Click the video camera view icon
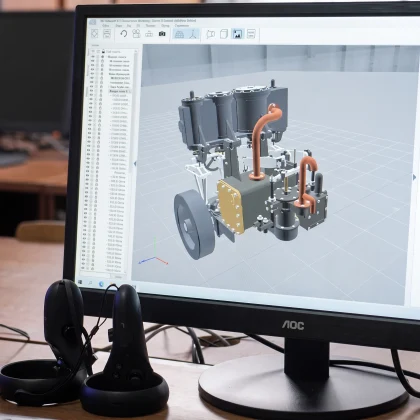The width and height of the screenshot is (420, 420). pos(210,34)
